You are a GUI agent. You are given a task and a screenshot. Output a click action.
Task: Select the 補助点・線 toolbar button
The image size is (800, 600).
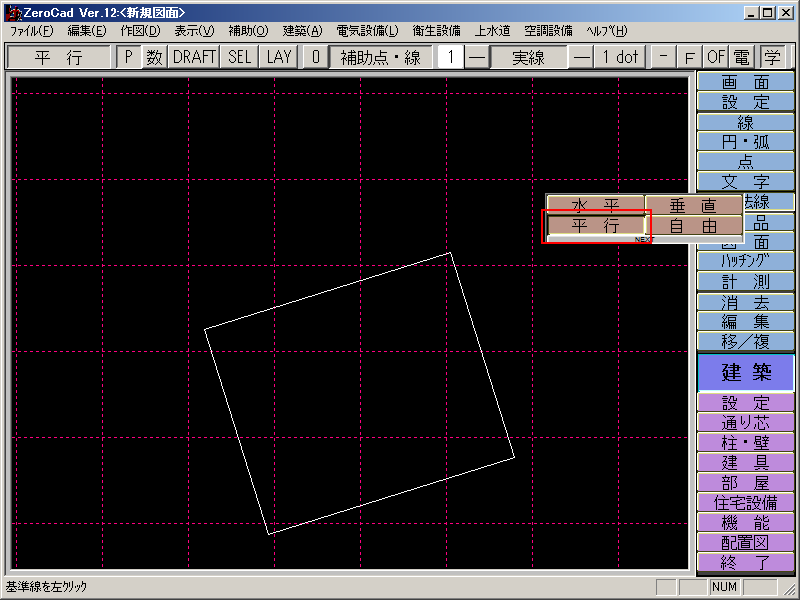pyautogui.click(x=381, y=57)
